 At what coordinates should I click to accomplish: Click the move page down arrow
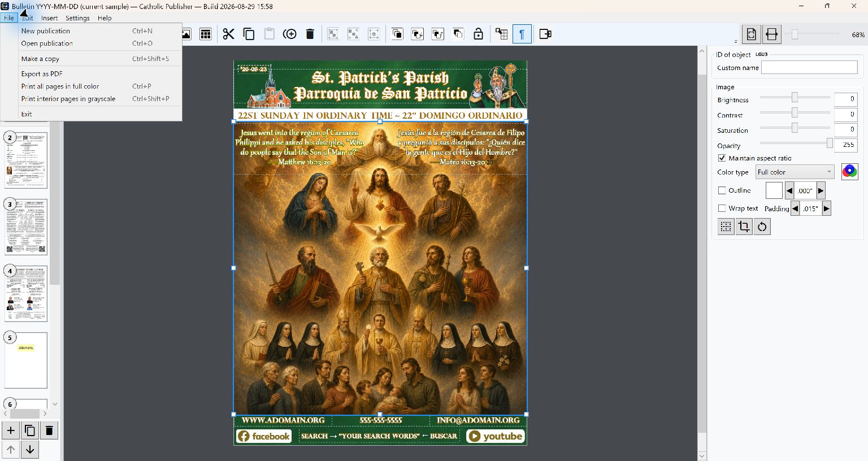point(30,450)
